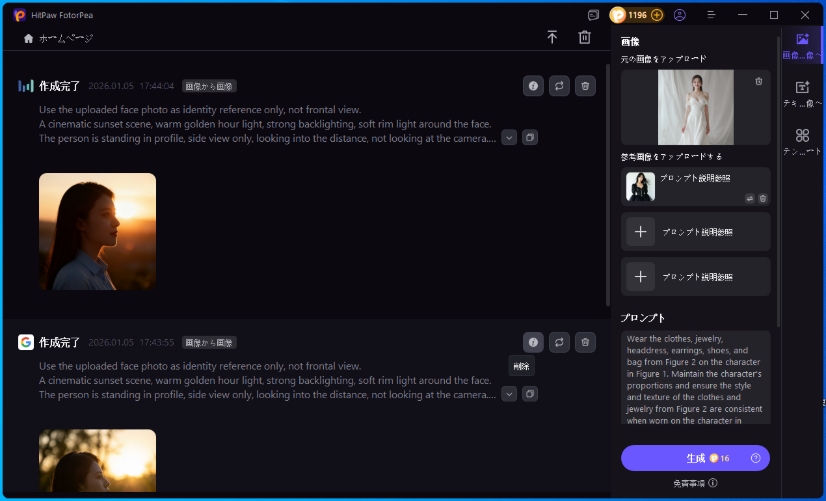Click the help icon on generate button
The image size is (826, 501).
[x=755, y=458]
